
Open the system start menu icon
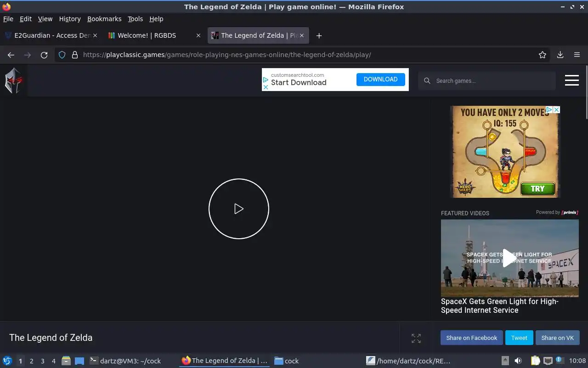coord(7,361)
